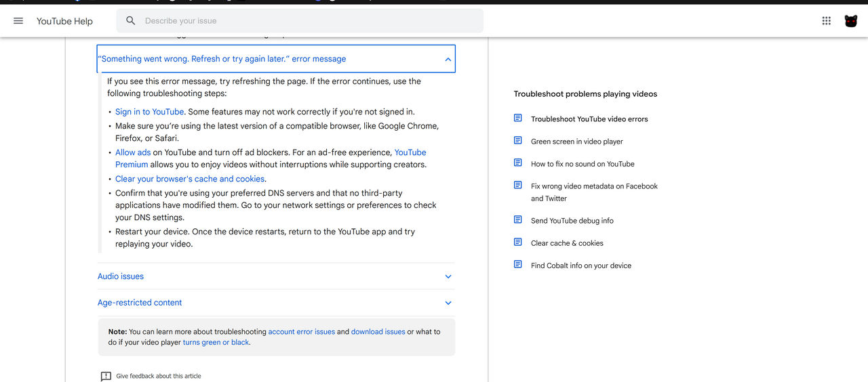Screen dimensions: 868x382
Task: Click article icon next to Green screen in video player
Action: [517, 141]
